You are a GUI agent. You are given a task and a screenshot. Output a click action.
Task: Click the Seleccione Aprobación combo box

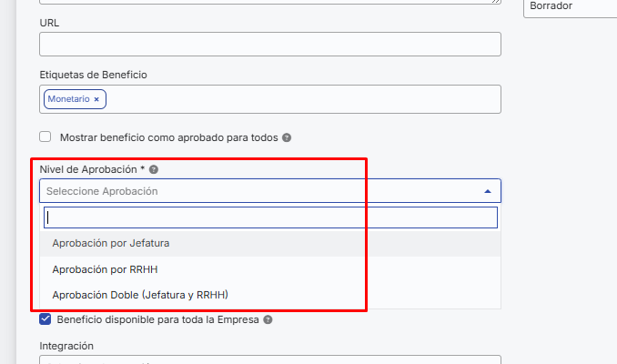[x=270, y=191]
